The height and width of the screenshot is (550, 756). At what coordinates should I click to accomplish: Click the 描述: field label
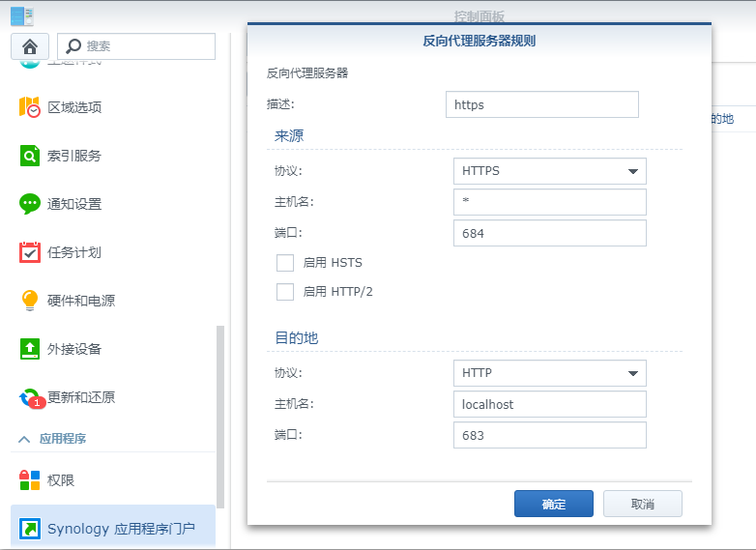[280, 104]
